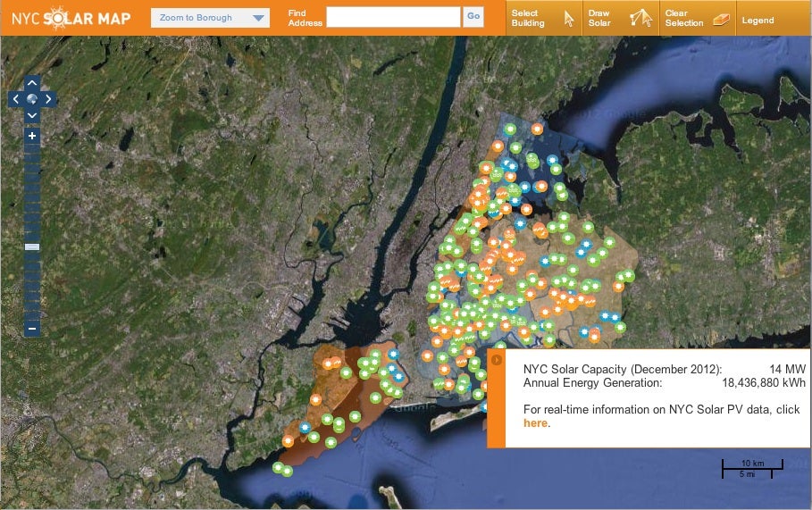Pan the map down with arrow

(32, 115)
